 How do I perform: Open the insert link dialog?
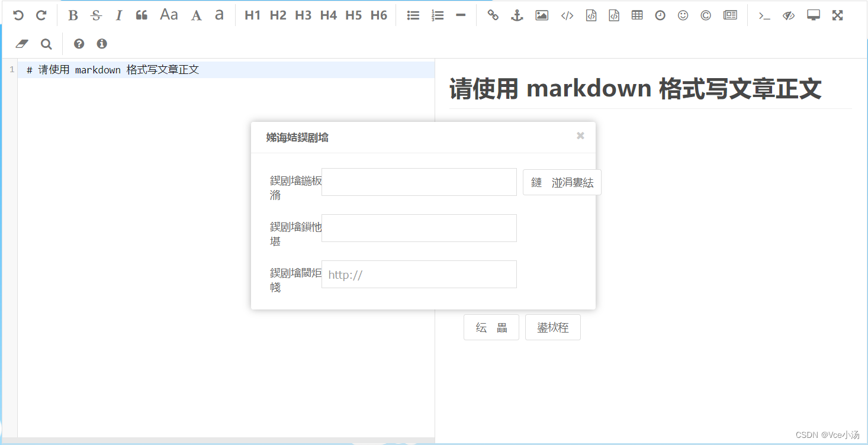coord(493,15)
